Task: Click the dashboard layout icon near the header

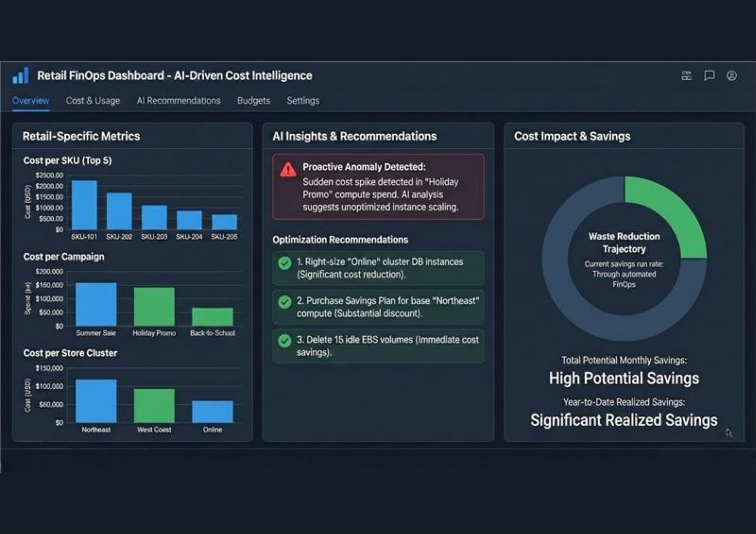Action: (x=687, y=76)
